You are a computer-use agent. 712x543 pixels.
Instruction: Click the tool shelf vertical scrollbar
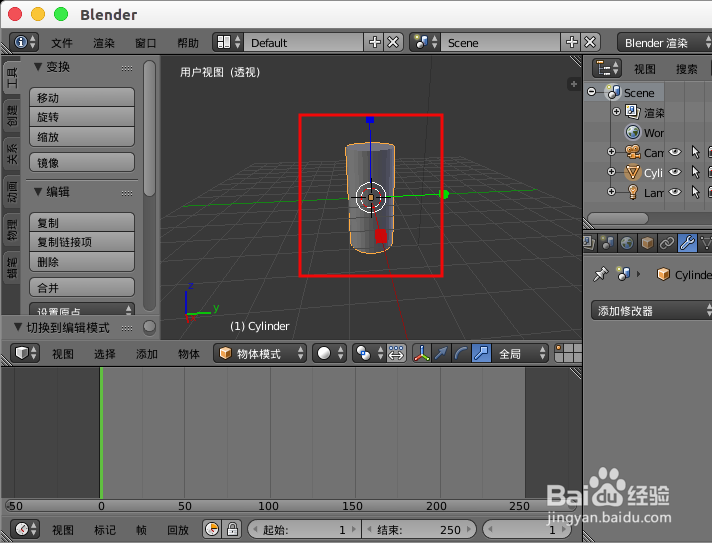pyautogui.click(x=149, y=129)
